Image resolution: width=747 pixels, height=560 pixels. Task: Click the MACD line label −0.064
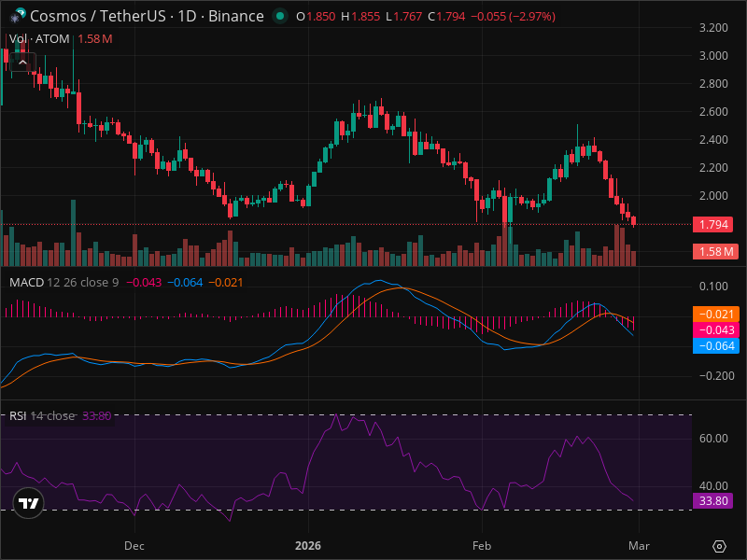tap(715, 345)
